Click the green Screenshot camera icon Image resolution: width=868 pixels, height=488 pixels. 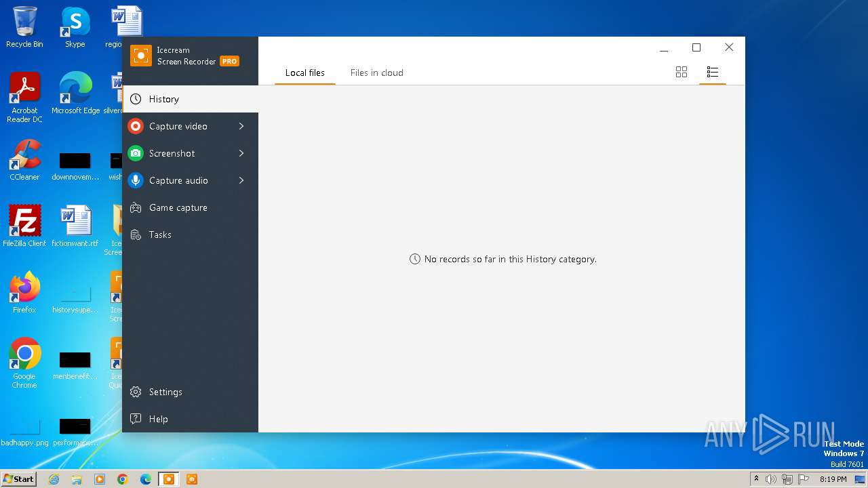pyautogui.click(x=136, y=153)
